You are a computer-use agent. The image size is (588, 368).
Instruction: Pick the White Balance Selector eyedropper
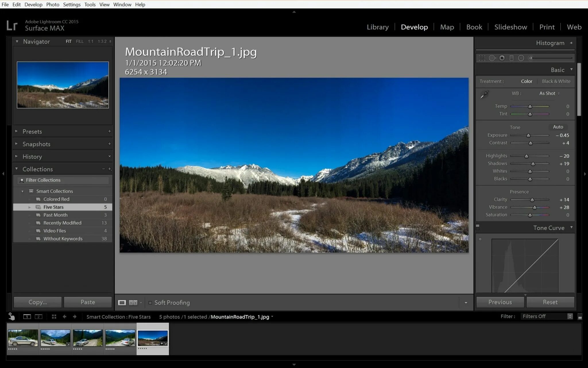[484, 94]
